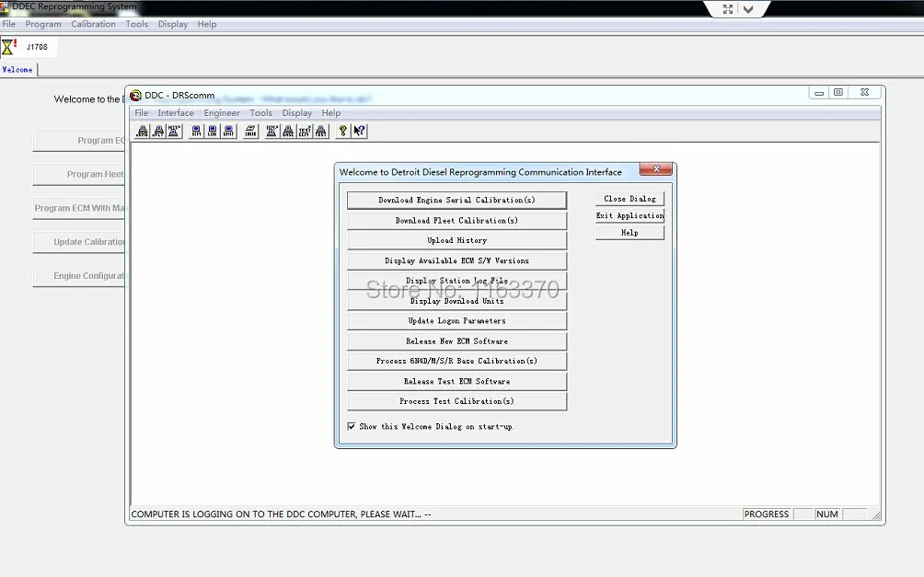Image resolution: width=924 pixels, height=577 pixels.
Task: Click the Upload History button
Action: tap(456, 240)
